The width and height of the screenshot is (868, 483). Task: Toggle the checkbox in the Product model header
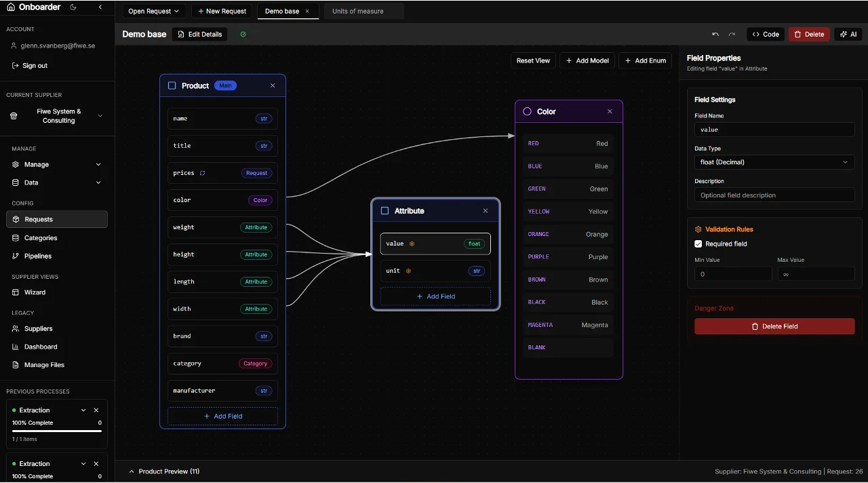pyautogui.click(x=172, y=85)
